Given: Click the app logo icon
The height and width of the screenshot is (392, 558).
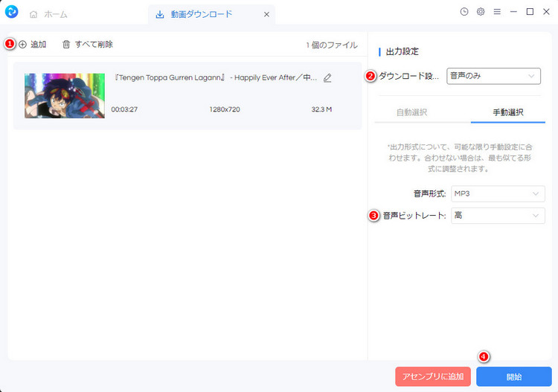Looking at the screenshot, I should 12,12.
